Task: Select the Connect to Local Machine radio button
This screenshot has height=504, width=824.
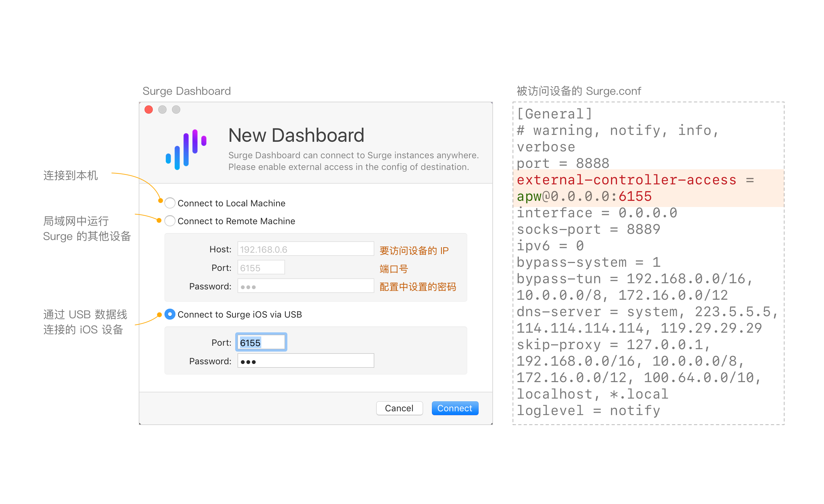Action: [x=170, y=203]
